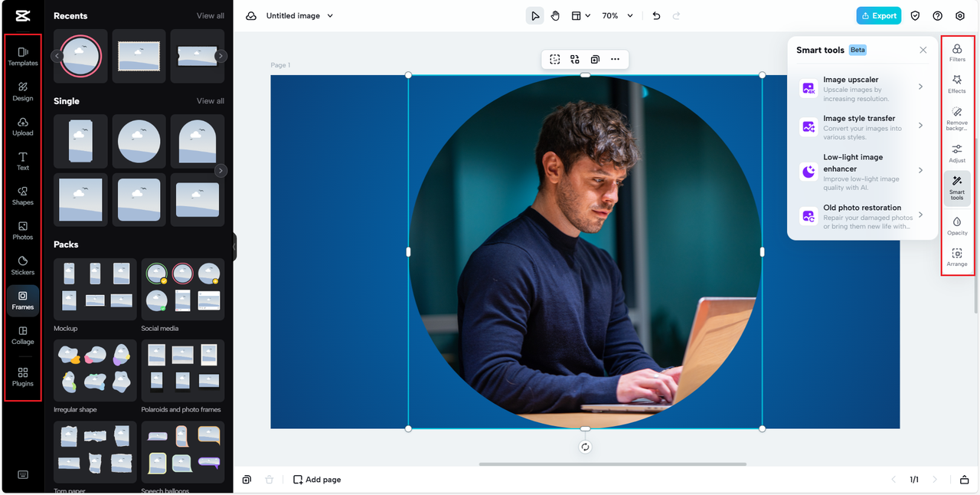Select the stamp-edge frame in Recents
980x495 pixels.
click(x=139, y=56)
